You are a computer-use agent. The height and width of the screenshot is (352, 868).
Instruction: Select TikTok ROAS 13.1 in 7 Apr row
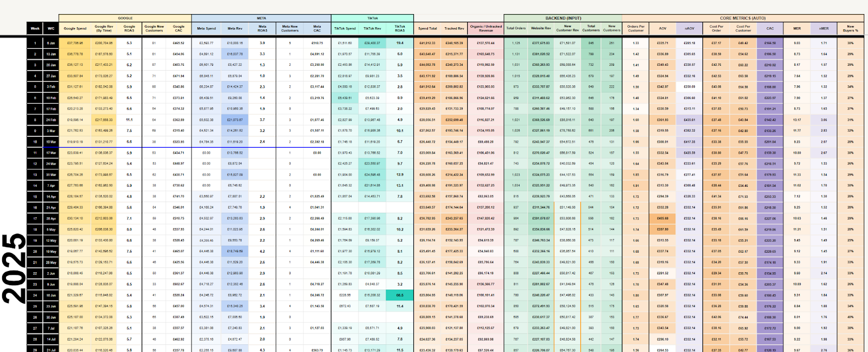click(x=400, y=186)
